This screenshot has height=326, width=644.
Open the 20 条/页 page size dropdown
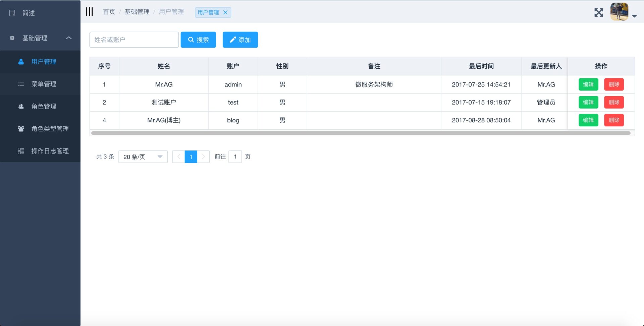[x=143, y=156]
